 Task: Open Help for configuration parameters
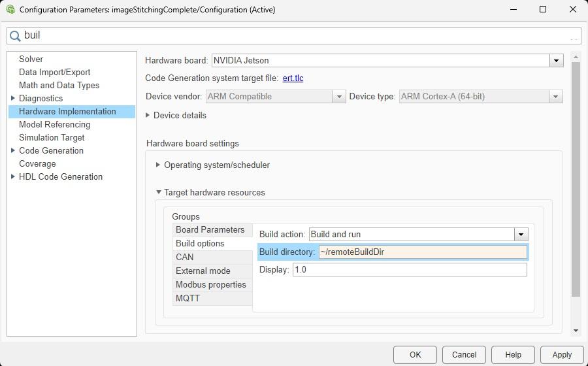click(513, 355)
